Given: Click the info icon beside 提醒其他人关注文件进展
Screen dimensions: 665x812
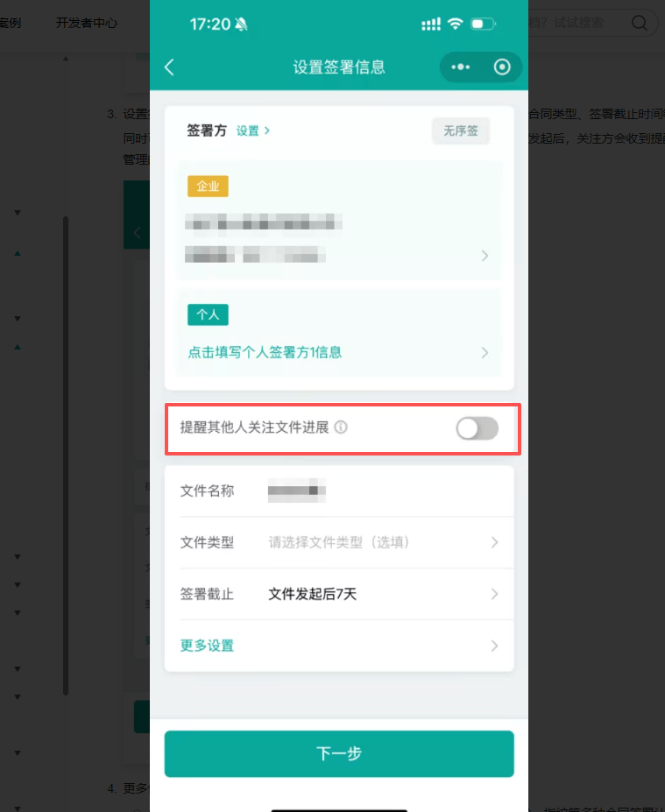Looking at the screenshot, I should 341,427.
